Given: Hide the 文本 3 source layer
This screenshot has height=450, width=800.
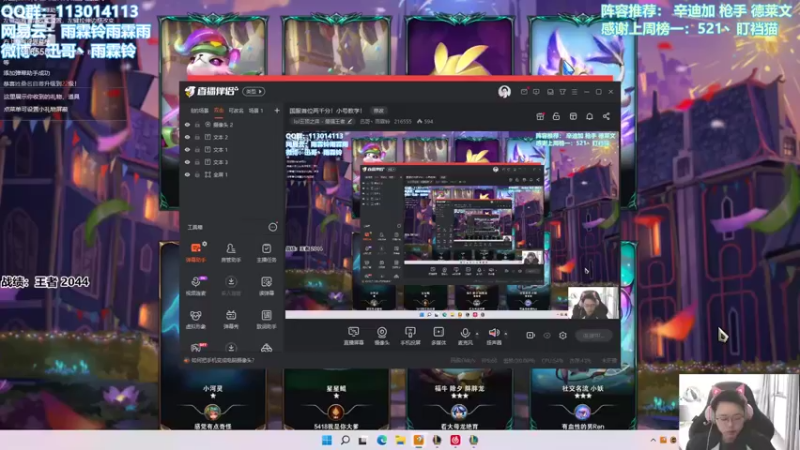Looking at the screenshot, I should point(187,162).
